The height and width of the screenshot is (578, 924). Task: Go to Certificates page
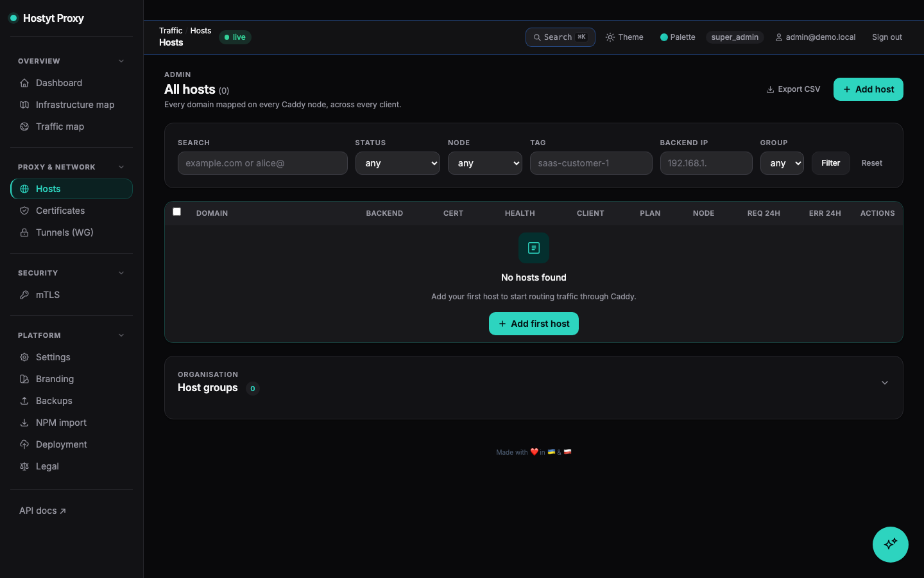pos(71,211)
